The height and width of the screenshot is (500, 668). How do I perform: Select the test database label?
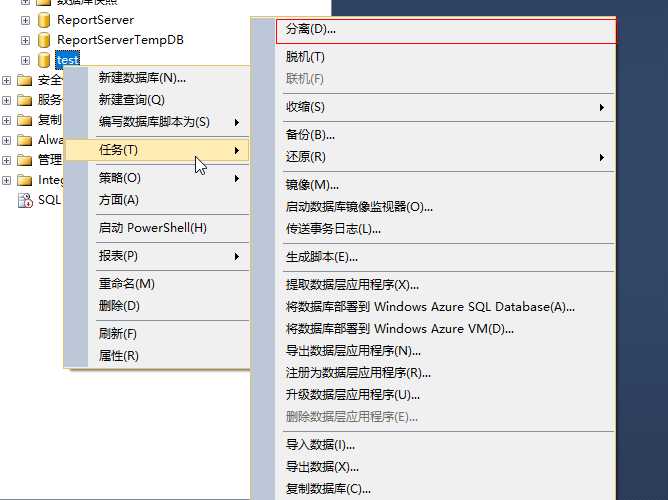tap(67, 60)
